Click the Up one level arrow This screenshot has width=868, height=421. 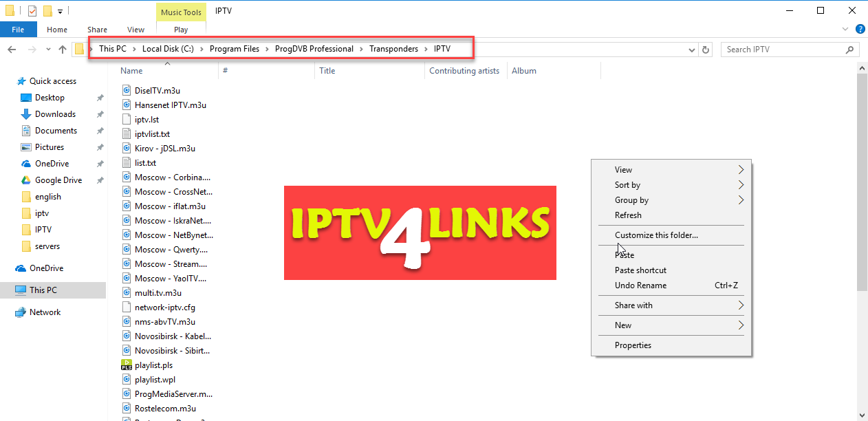click(x=63, y=50)
